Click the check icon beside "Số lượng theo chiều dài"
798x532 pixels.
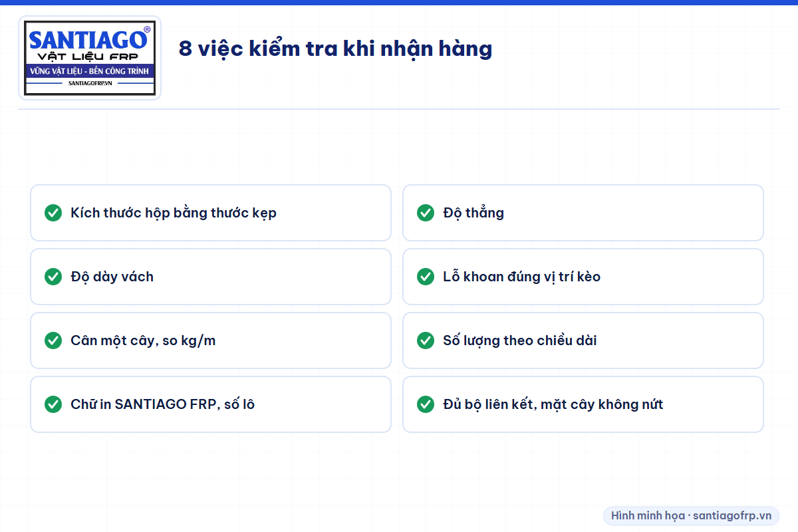(x=426, y=340)
